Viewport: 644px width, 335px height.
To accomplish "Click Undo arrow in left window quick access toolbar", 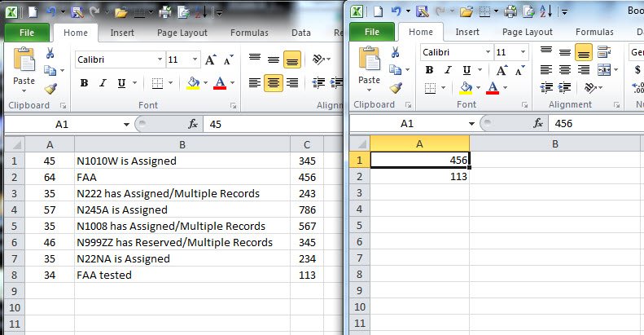I will point(50,11).
